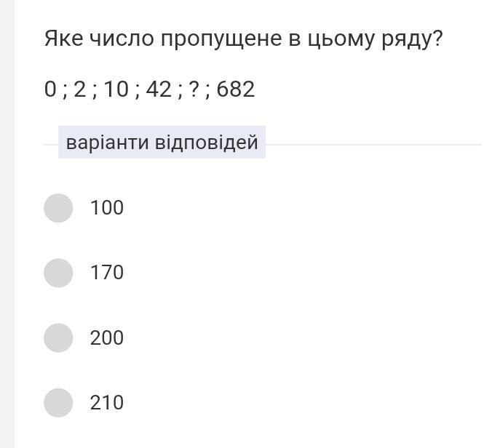This screenshot has height=448, width=500.
Task: Click the answer label text "210"
Action: (x=107, y=403)
